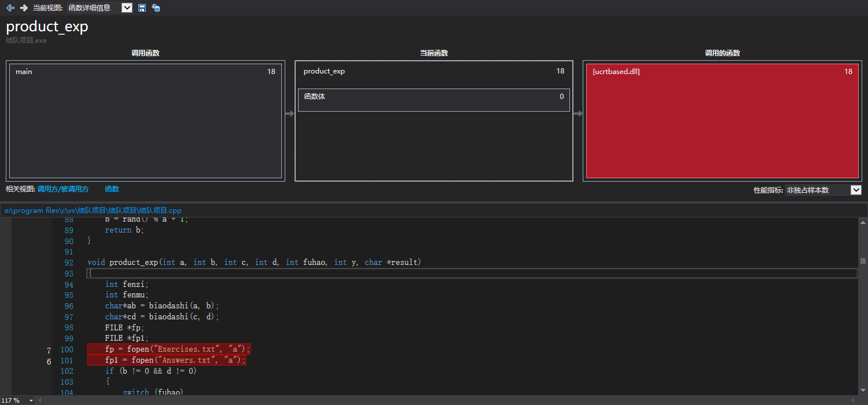Select the main caller function box
Screen dimensions: 868x405
pos(145,121)
